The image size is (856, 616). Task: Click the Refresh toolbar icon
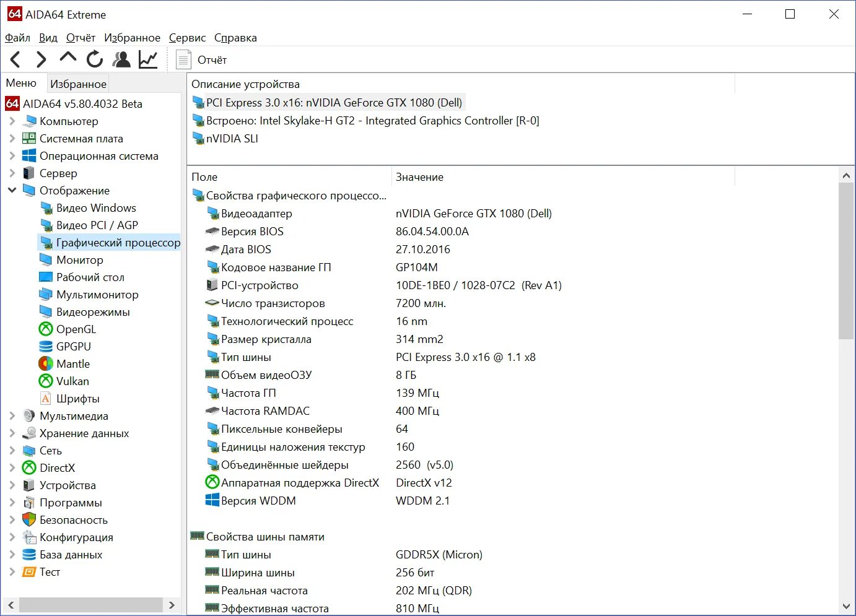[x=95, y=59]
